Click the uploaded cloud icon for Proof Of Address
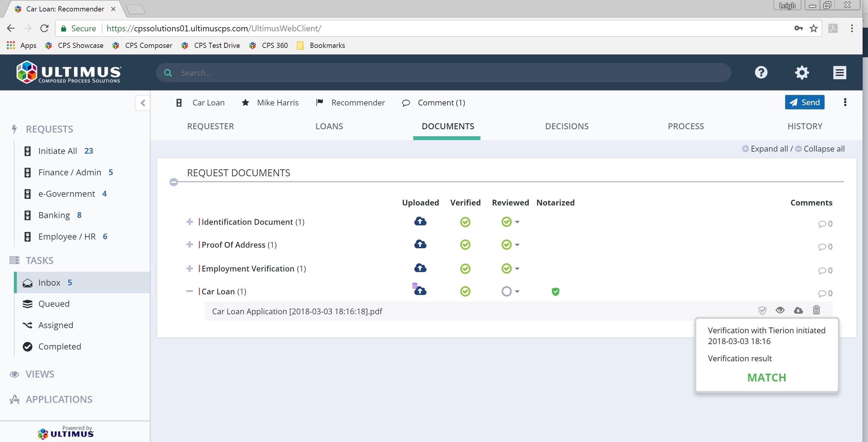Screen dimensions: 868x442 coord(420,244)
